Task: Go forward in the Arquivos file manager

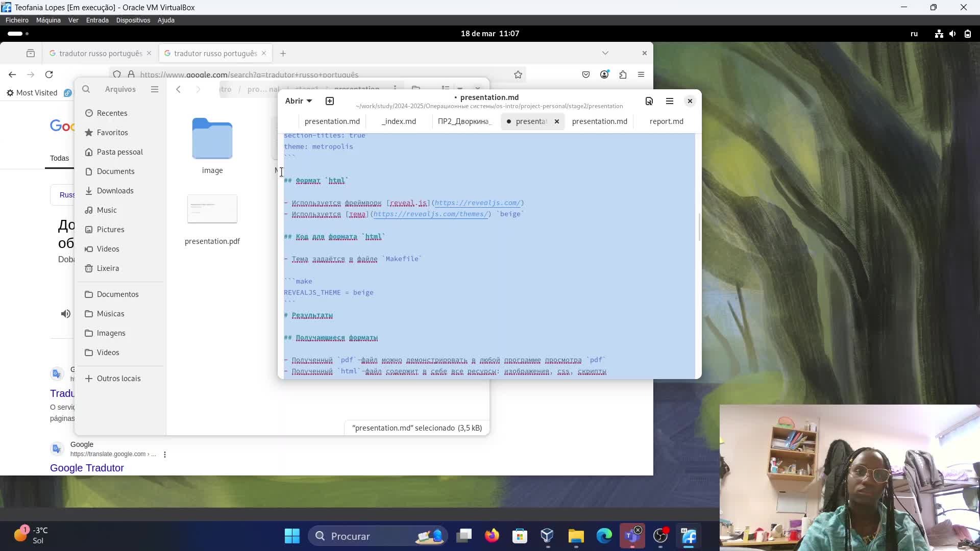Action: [198, 89]
